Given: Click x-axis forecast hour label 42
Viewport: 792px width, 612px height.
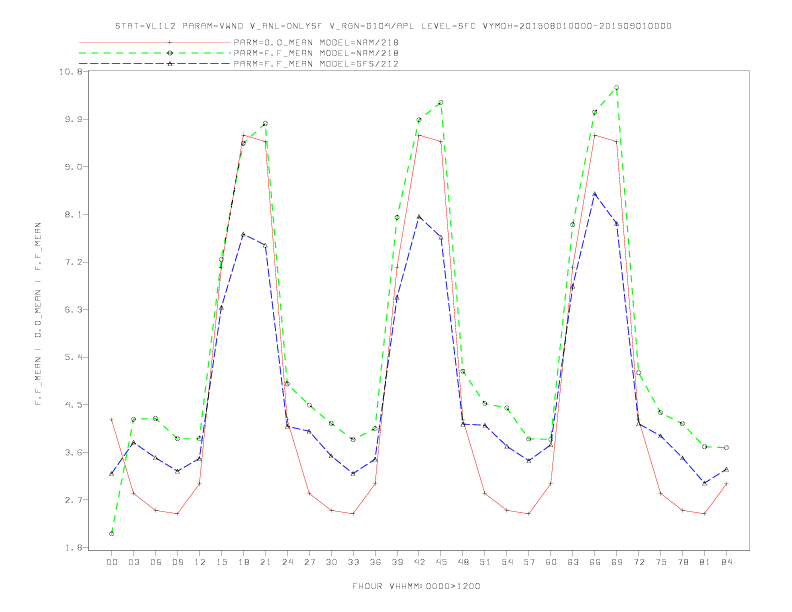Looking at the screenshot, I should point(419,562).
